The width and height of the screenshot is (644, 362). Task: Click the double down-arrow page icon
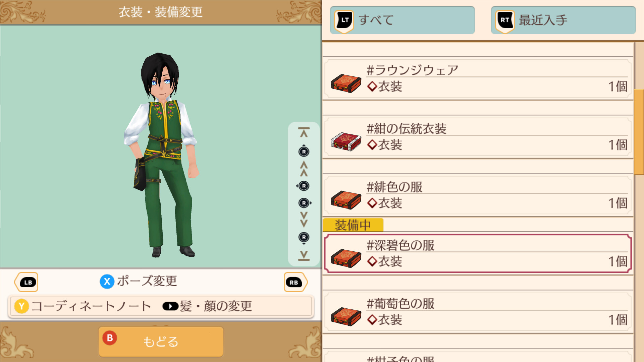click(x=304, y=220)
